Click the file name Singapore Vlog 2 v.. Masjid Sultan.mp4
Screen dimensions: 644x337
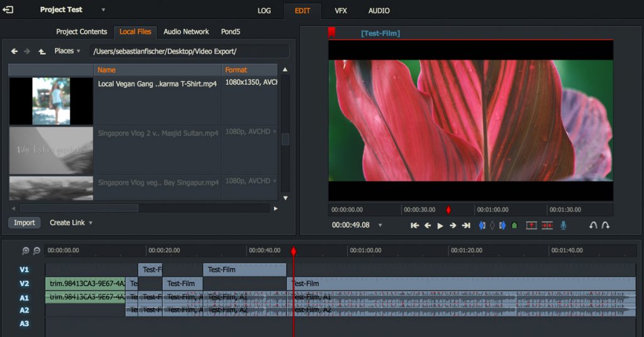click(x=158, y=133)
